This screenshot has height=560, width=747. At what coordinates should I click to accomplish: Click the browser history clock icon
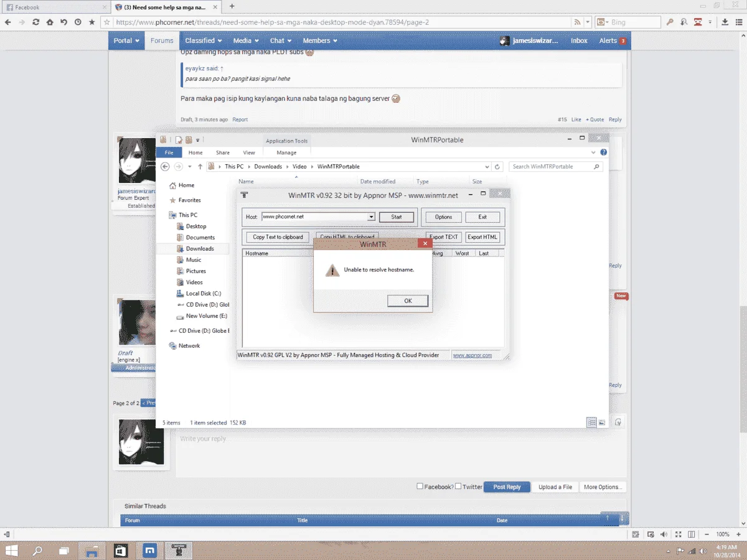(78, 22)
